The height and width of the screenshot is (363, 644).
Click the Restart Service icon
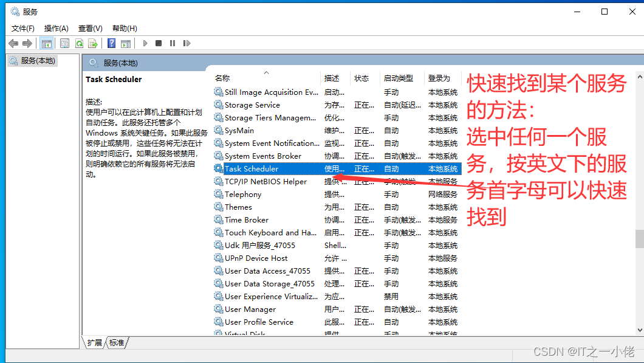[187, 43]
